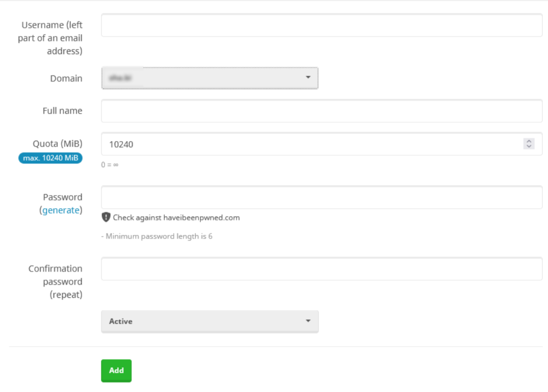Viewport: 548px width, 392px height.
Task: Open the Domain selection dropdown
Action: point(209,78)
